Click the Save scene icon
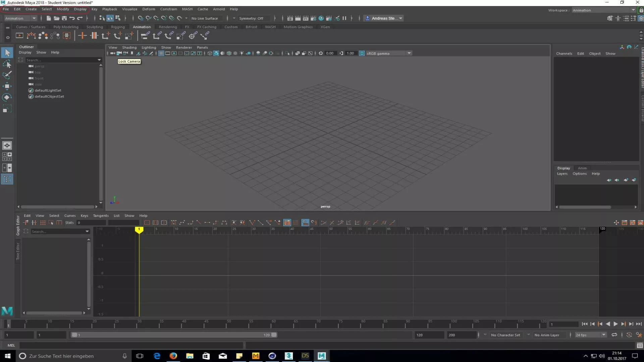The height and width of the screenshot is (362, 644). coord(64,18)
